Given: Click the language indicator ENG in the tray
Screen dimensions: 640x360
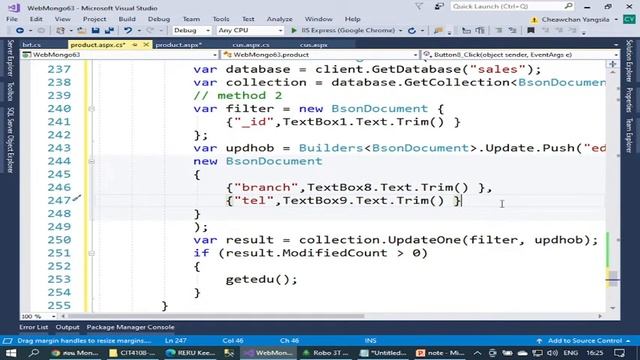Looking at the screenshot, I should coord(570,353).
